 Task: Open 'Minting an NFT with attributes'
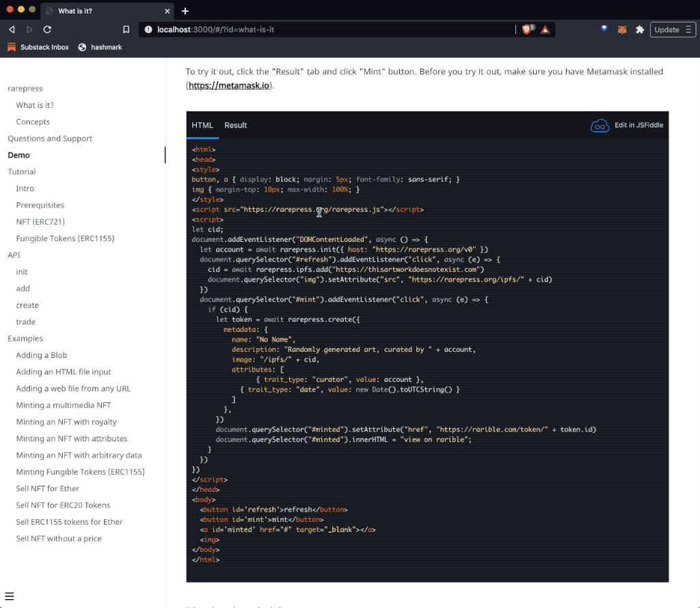(71, 439)
